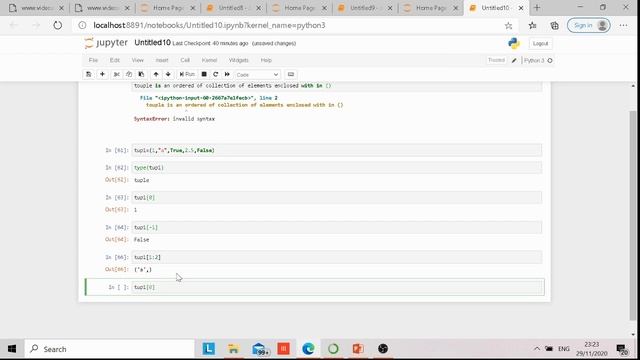The height and width of the screenshot is (360, 640).
Task: Select the cell with tup1[1:2]
Action: click(x=337, y=257)
